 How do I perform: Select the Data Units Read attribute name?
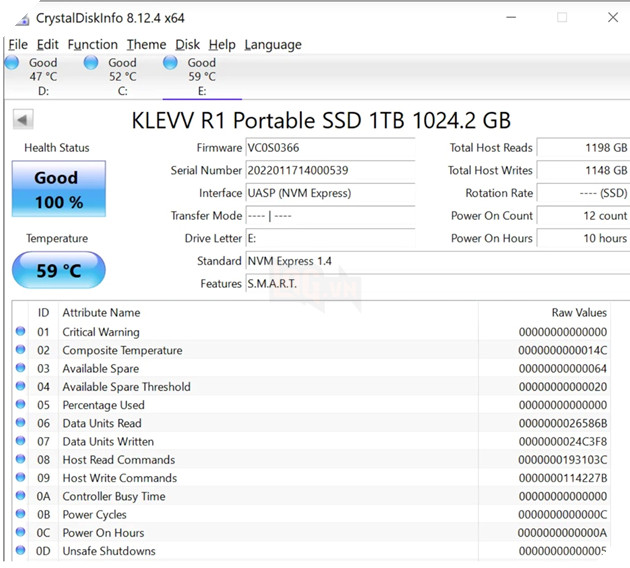click(x=102, y=423)
